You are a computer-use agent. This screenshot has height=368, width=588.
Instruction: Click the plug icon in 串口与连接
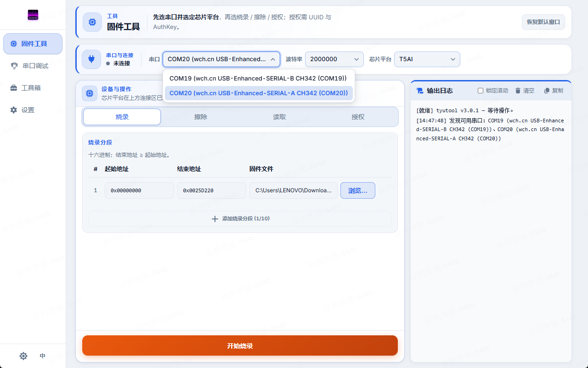click(x=91, y=59)
